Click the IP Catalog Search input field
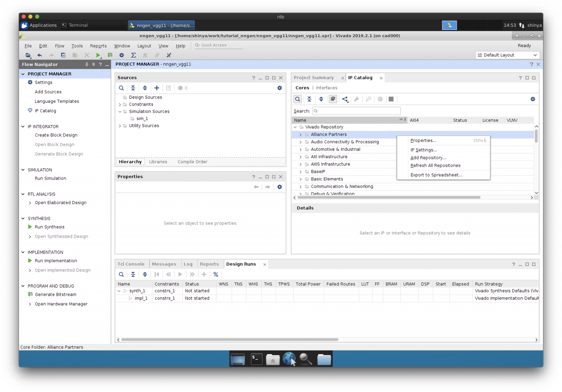 pos(357,111)
